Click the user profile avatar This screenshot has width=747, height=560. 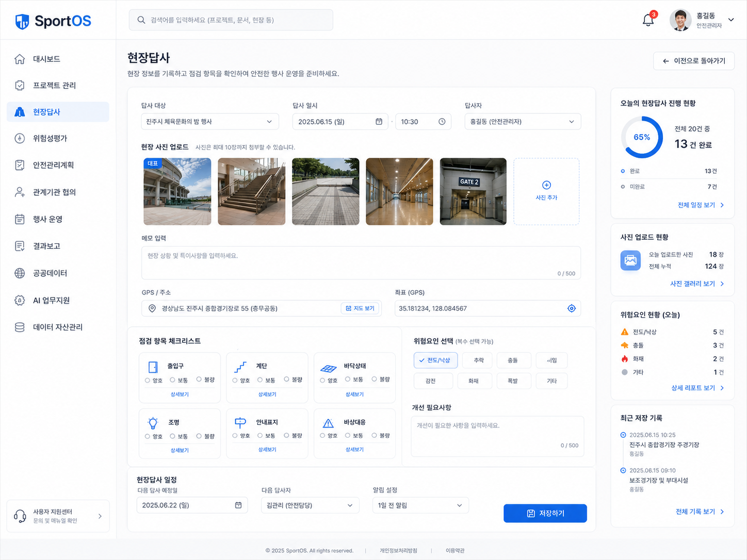[x=680, y=20]
